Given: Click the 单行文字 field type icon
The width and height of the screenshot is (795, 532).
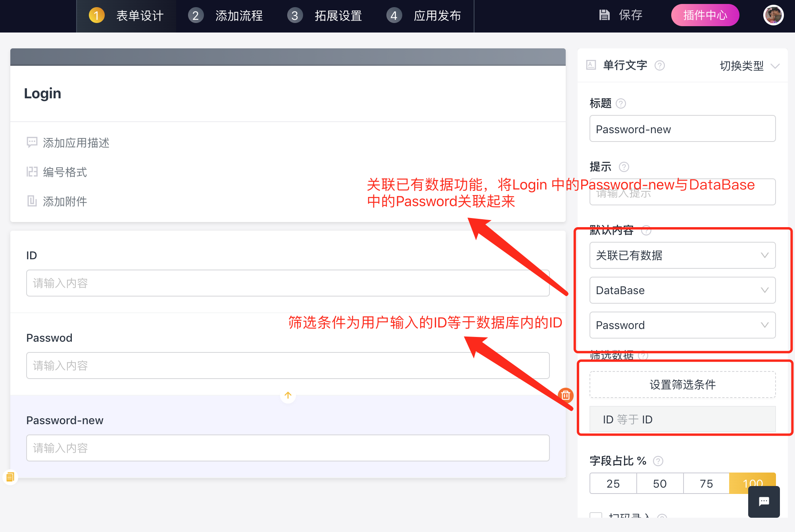Looking at the screenshot, I should [x=591, y=65].
